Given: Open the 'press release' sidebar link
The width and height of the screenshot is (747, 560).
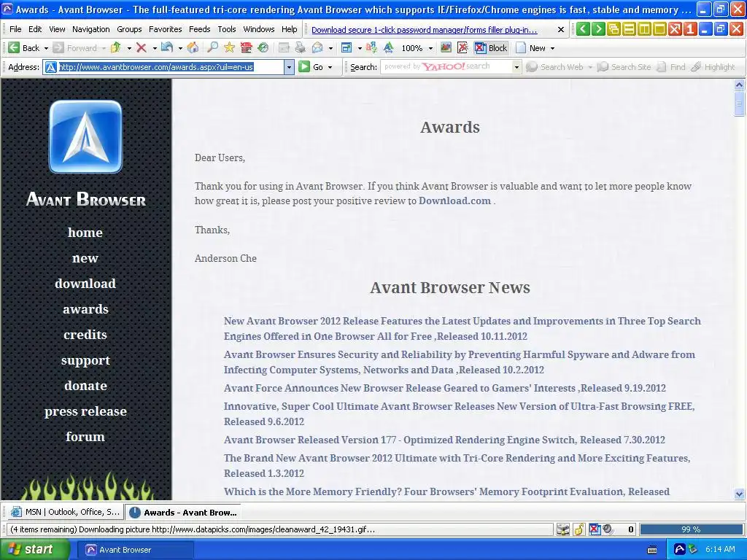Looking at the screenshot, I should click(x=86, y=411).
